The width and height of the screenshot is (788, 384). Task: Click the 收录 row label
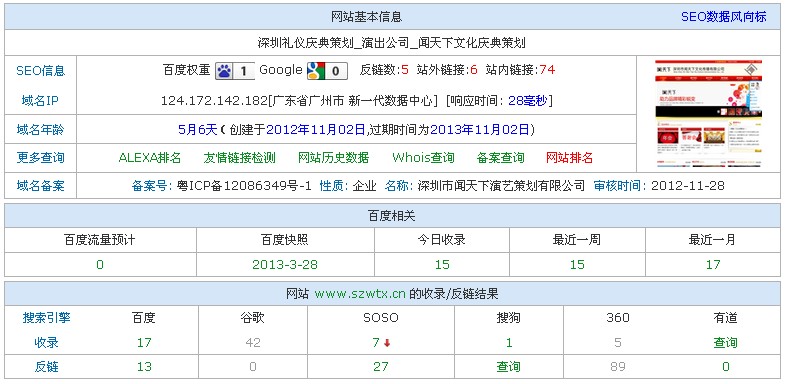point(46,343)
